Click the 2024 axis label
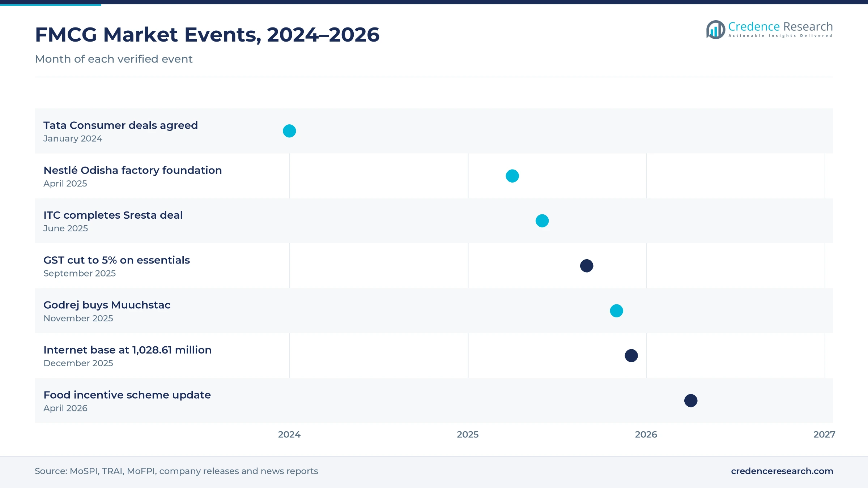 point(289,435)
